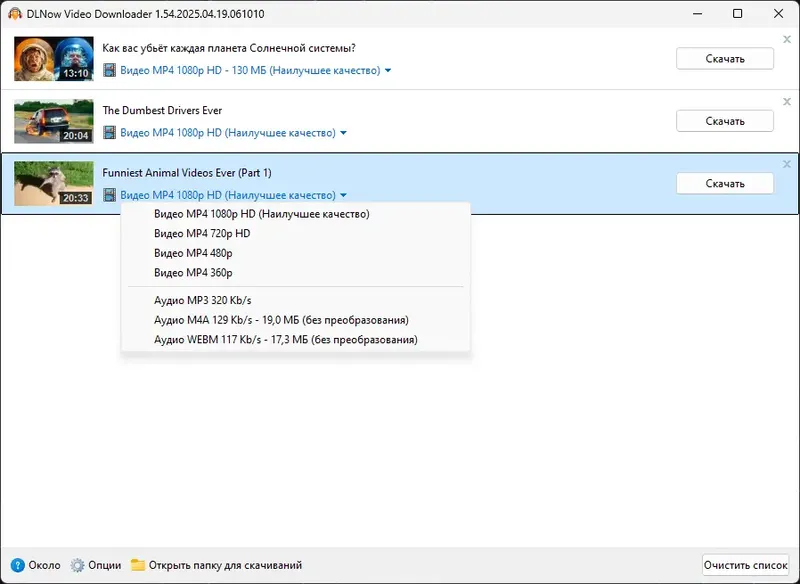This screenshot has height=584, width=800.
Task: Click the Очистить список button
Action: [x=744, y=565]
